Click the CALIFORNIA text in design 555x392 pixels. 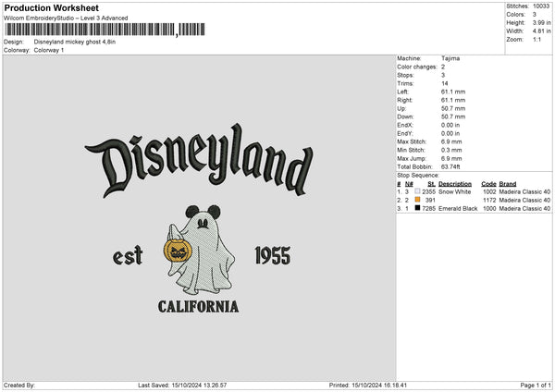click(198, 307)
